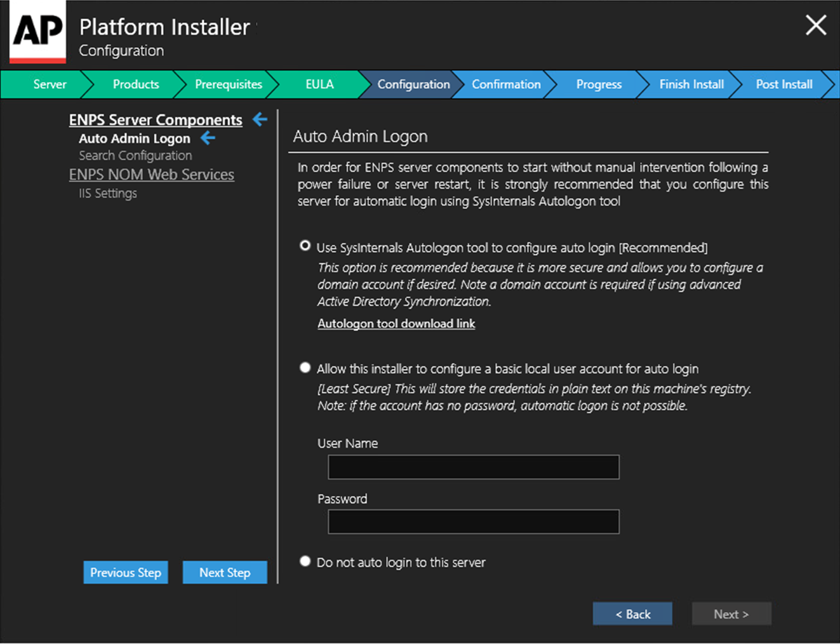This screenshot has height=644, width=840.
Task: Focus the User Name field
Action: pyautogui.click(x=474, y=467)
